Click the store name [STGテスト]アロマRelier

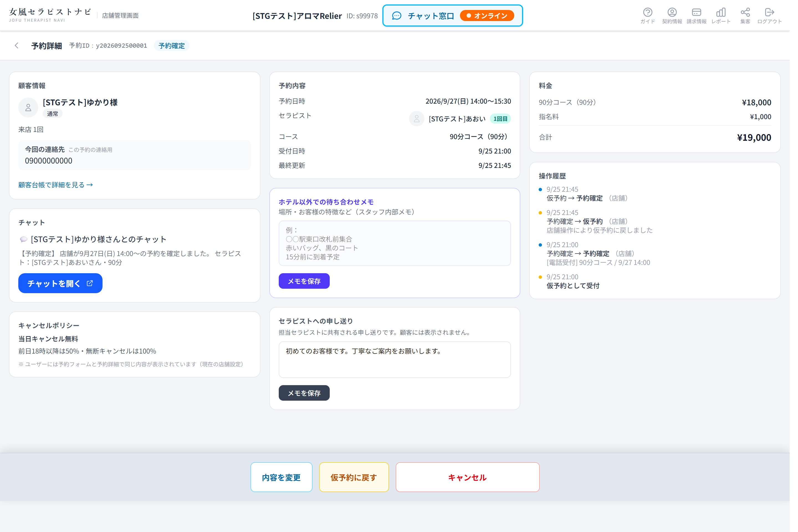pyautogui.click(x=300, y=16)
